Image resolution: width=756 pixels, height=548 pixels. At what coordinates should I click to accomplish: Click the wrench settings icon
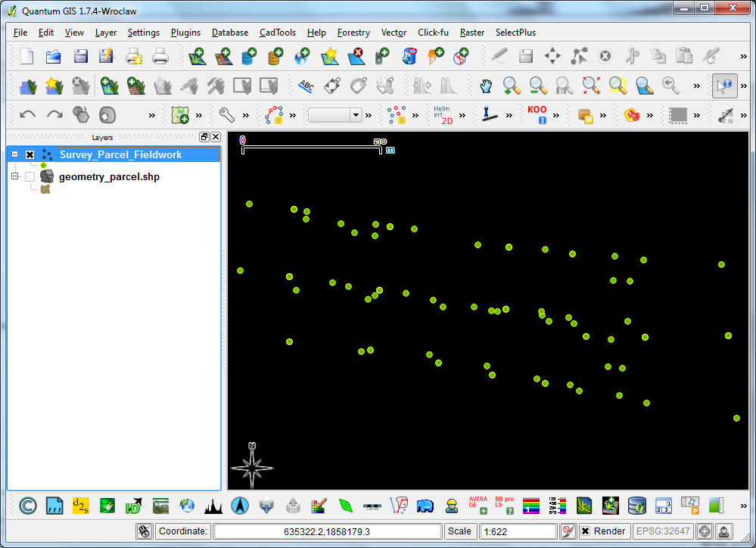point(226,115)
